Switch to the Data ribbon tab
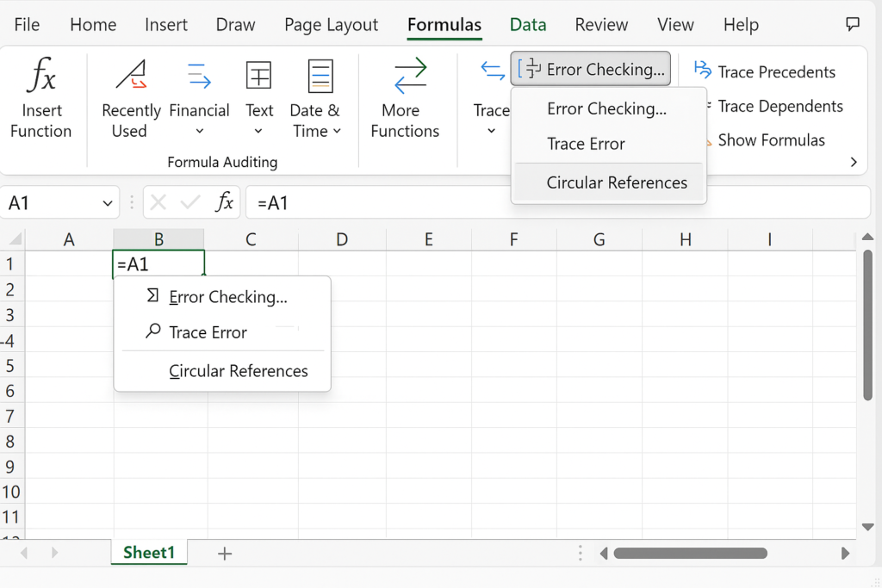 pyautogui.click(x=528, y=25)
